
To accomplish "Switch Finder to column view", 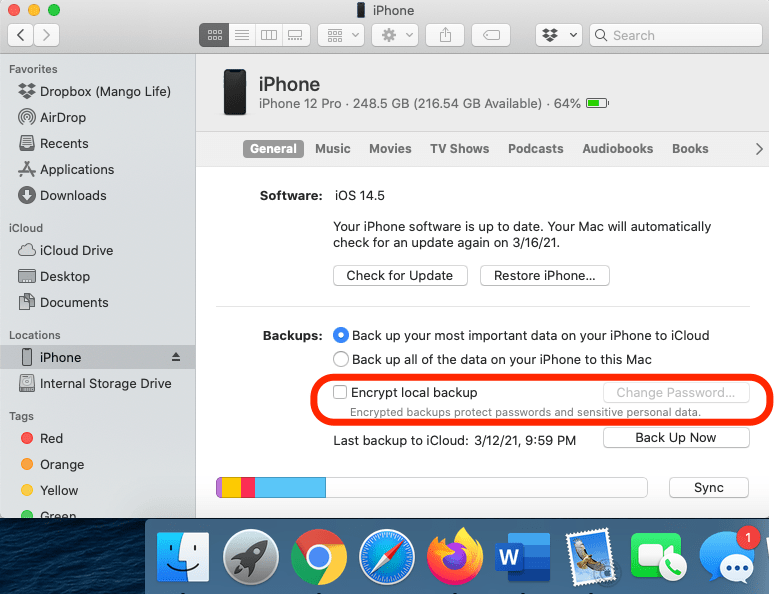I will (268, 35).
